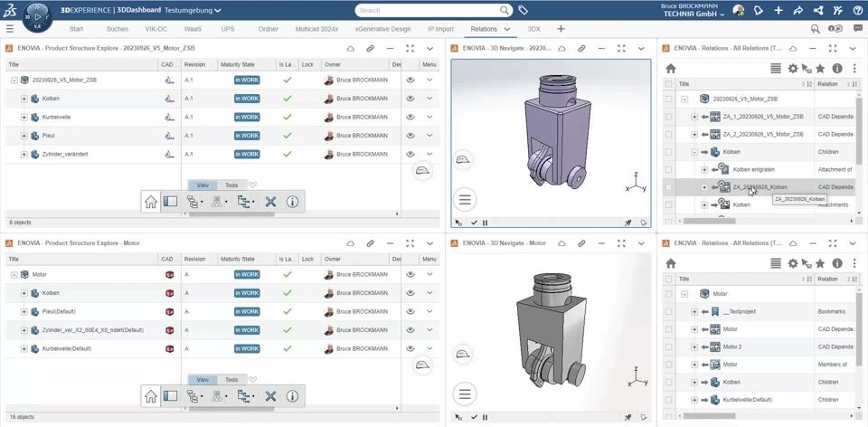Viewport: 868px width, 427px height.
Task: Toggle eye visibility for Kolben in upper table
Action: pos(410,99)
